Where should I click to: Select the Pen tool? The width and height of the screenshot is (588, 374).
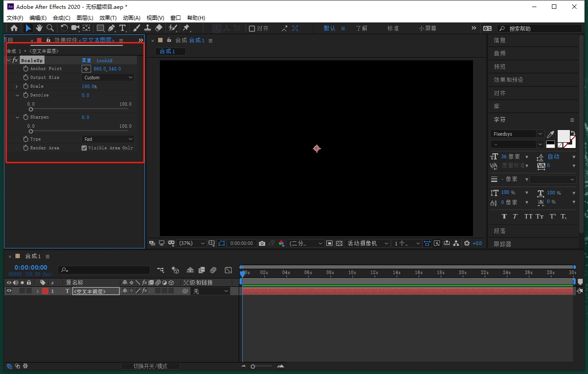[x=111, y=28]
